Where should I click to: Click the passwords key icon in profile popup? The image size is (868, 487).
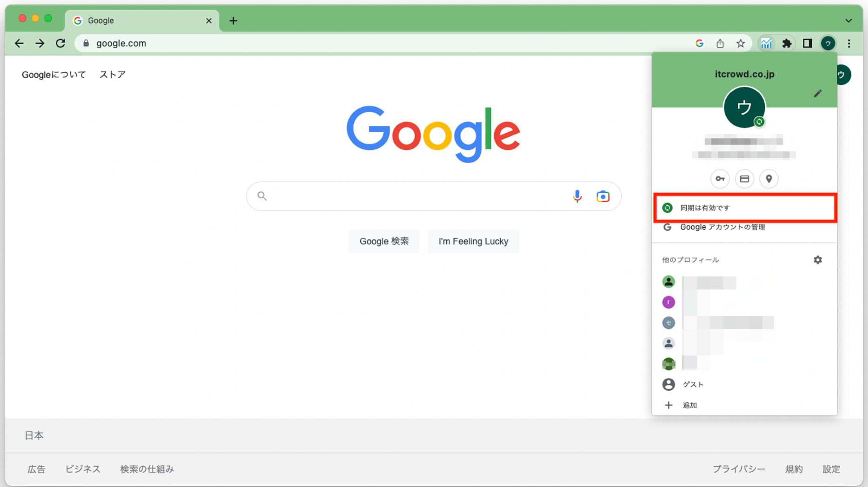pyautogui.click(x=720, y=179)
